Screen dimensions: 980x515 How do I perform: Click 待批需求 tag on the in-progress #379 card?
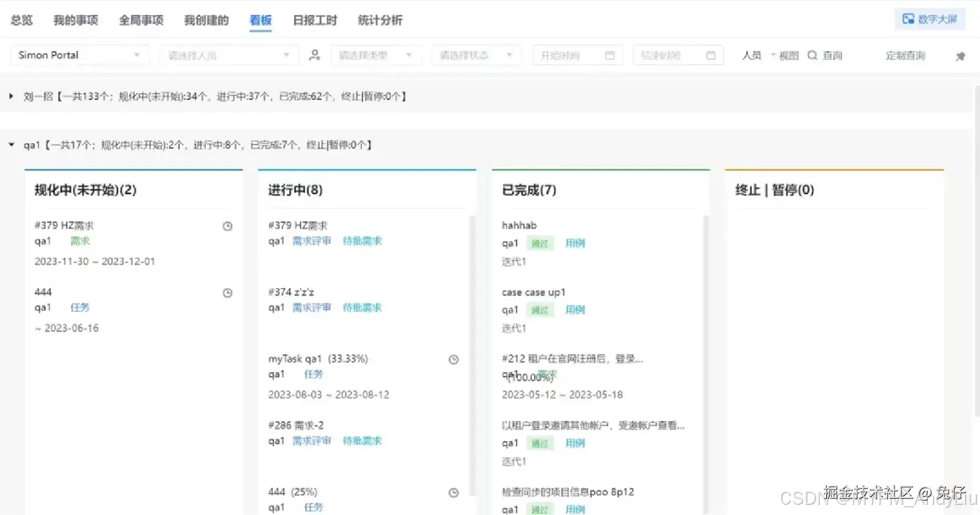click(x=362, y=241)
